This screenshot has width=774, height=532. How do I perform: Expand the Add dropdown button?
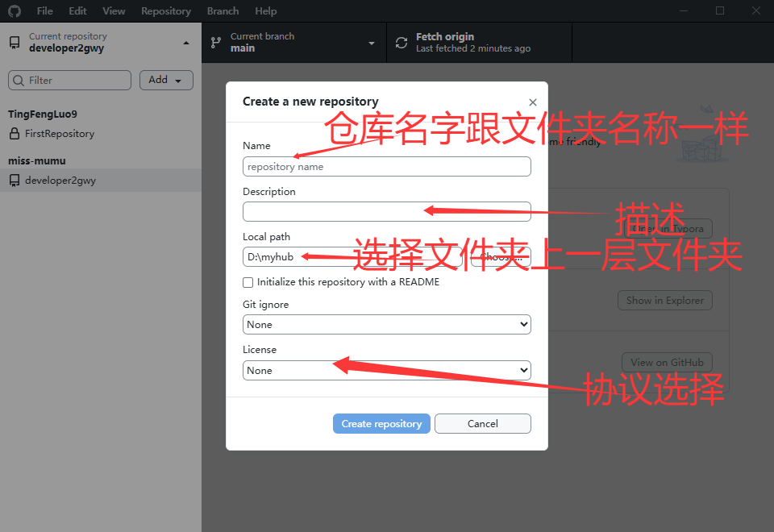166,80
